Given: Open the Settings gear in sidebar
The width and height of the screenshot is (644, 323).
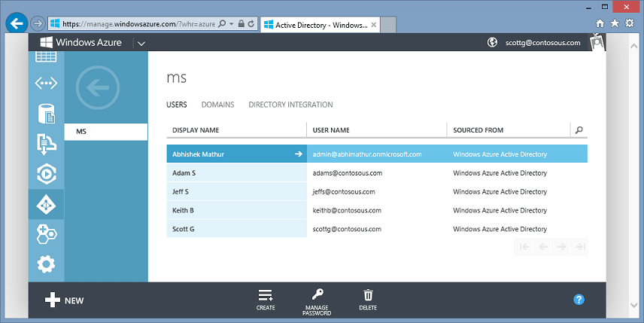Looking at the screenshot, I should tap(46, 264).
